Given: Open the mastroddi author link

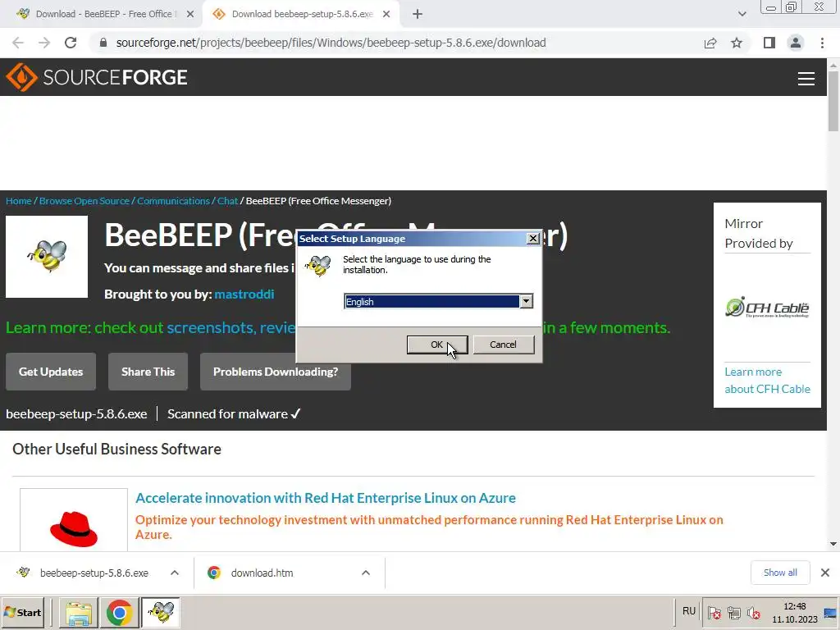Looking at the screenshot, I should 244,294.
